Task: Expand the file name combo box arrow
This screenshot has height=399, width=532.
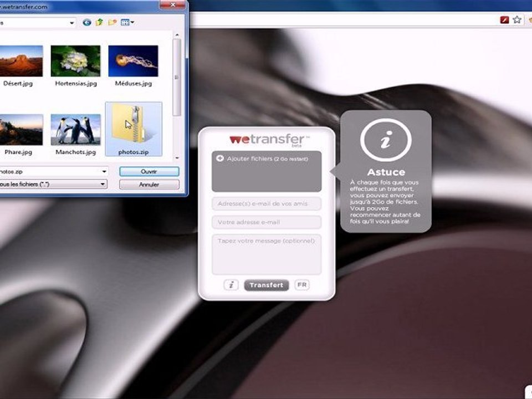Action: tap(104, 172)
